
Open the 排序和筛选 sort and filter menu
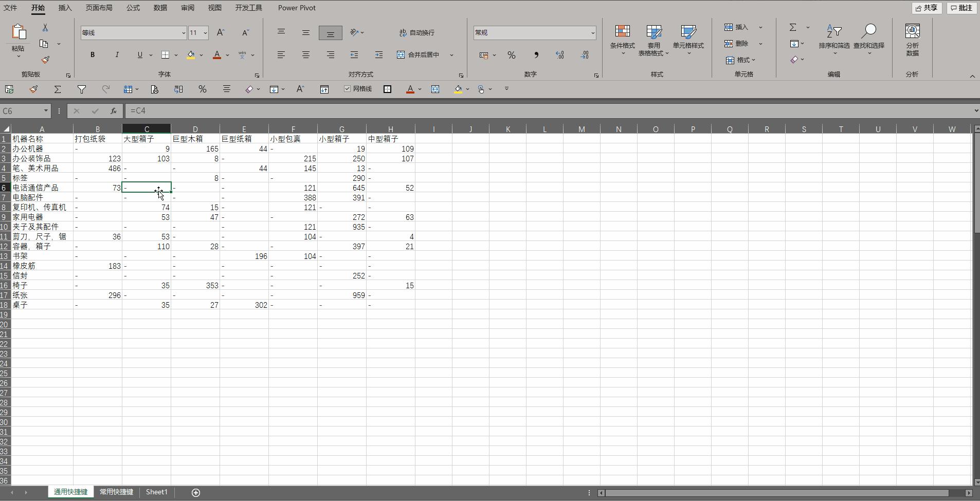coord(834,40)
